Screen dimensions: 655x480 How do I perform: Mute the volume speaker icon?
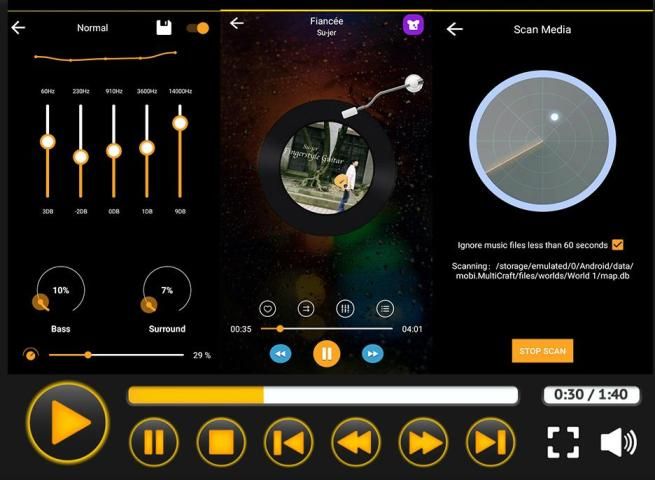[617, 442]
